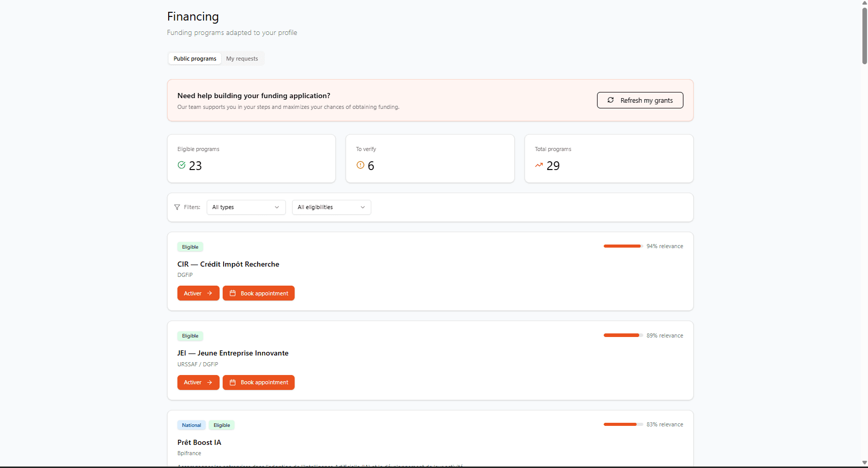Click the calendar icon on CIR Book appointment button
Image resolution: width=868 pixels, height=468 pixels.
pyautogui.click(x=233, y=293)
